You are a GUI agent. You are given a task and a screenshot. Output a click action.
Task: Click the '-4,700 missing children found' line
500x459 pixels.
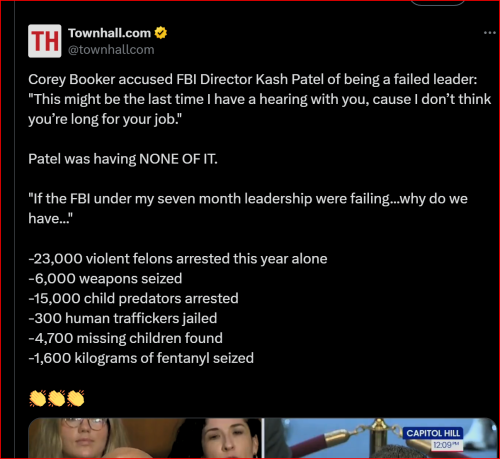[125, 338]
